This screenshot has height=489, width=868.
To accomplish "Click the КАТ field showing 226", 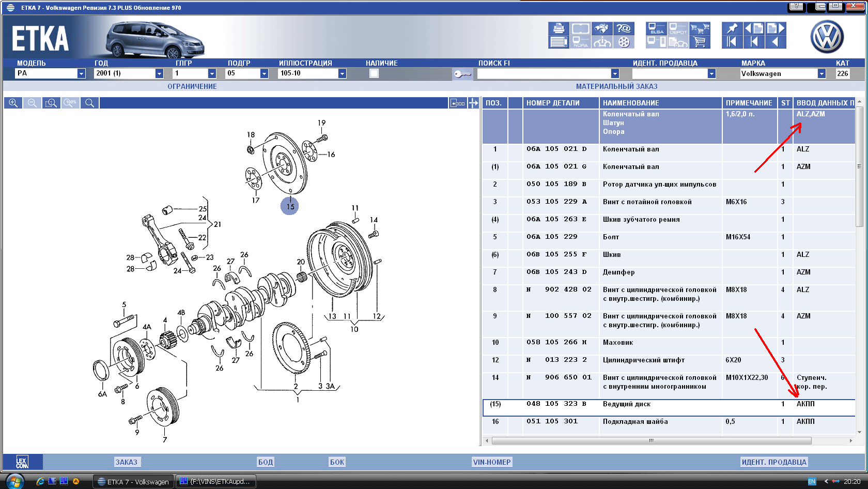I will (843, 73).
